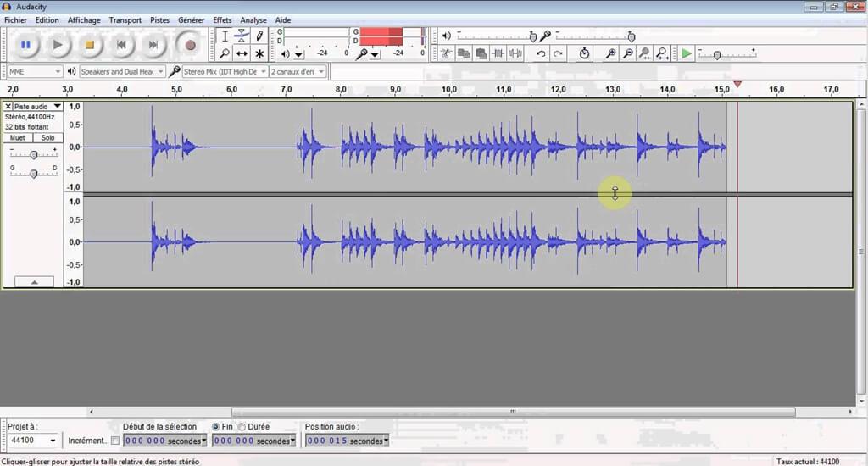This screenshot has width=868, height=466.
Task: Click the Undo arrow icon
Action: point(541,53)
